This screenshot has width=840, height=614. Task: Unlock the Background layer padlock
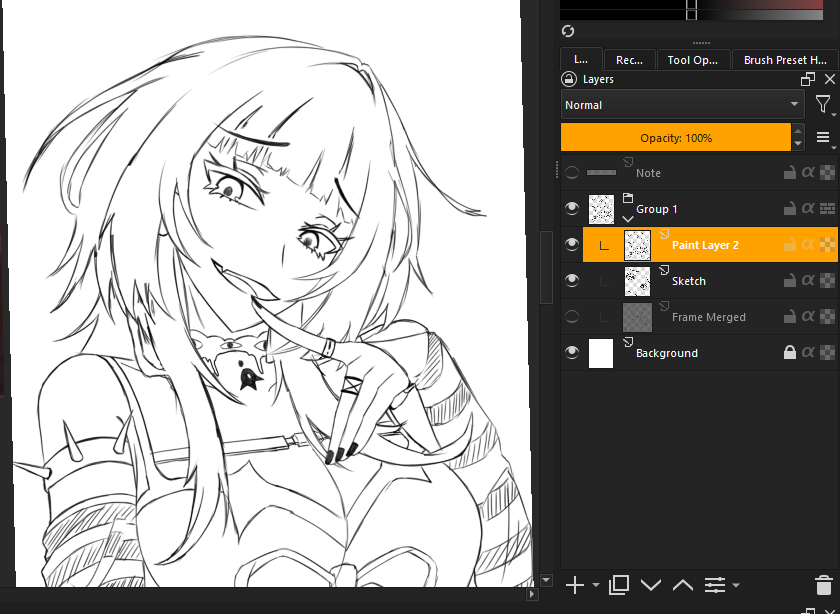[789, 352]
